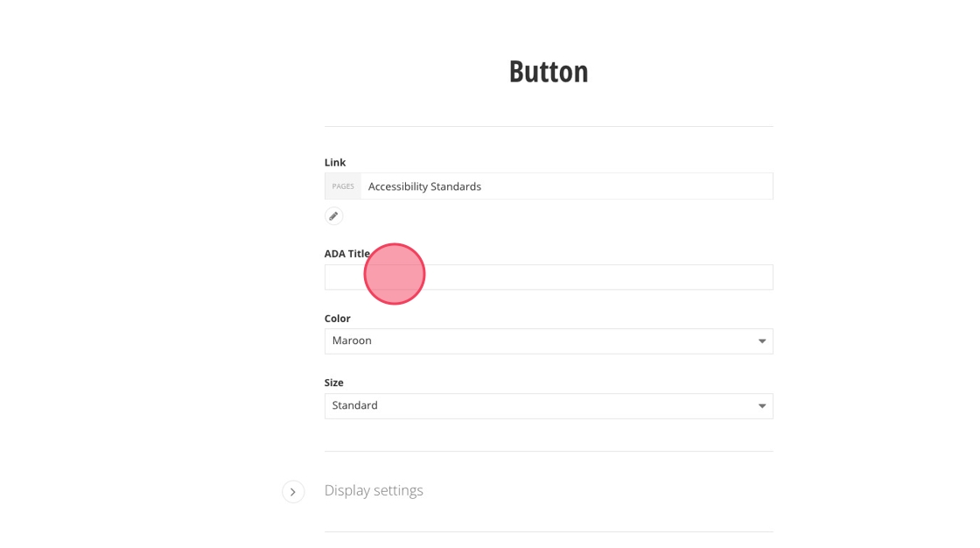This screenshot has height=548, width=980.
Task: Click the Link field label
Action: [335, 163]
